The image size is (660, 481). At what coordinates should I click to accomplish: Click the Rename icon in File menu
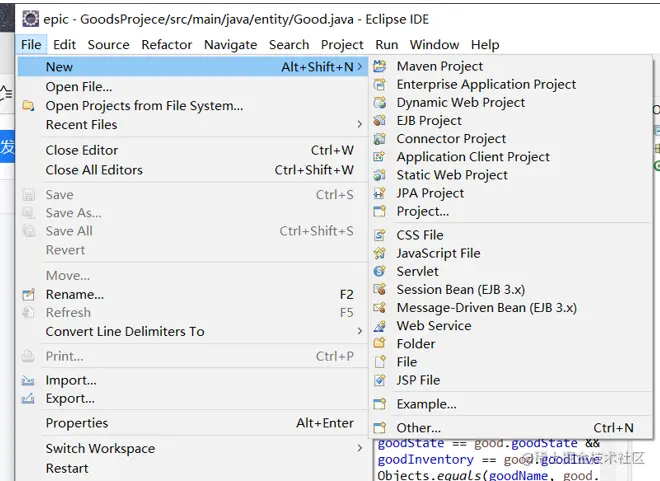coord(28,295)
